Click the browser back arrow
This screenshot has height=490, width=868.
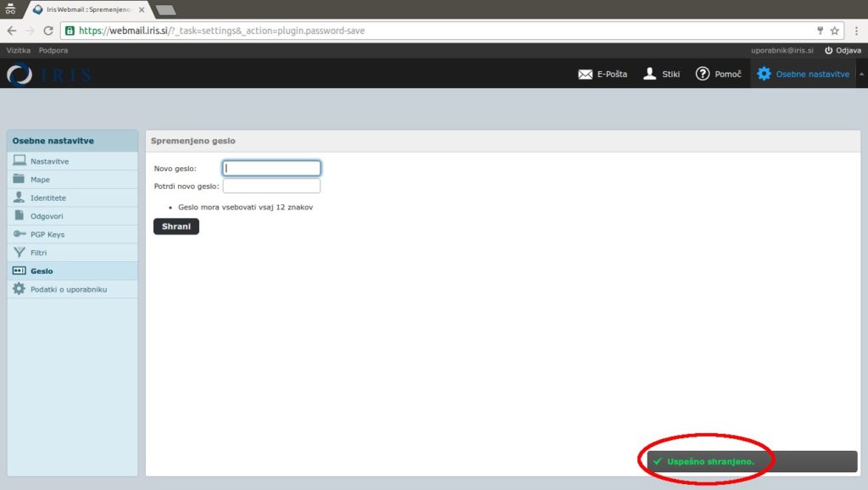point(12,31)
